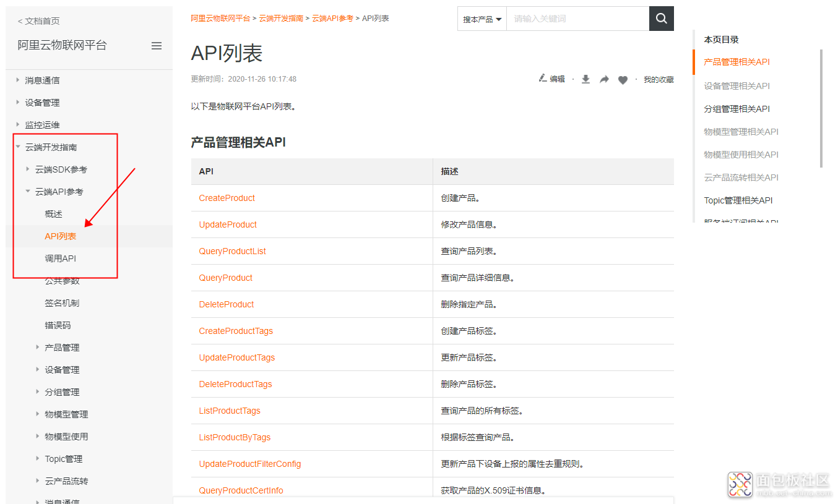Click the magnifier search button
This screenshot has width=838, height=504.
661,19
